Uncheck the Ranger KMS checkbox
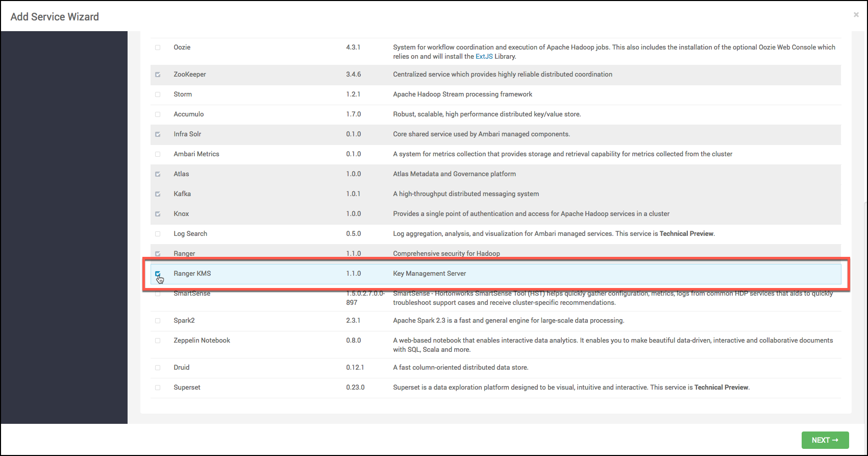 (x=158, y=274)
